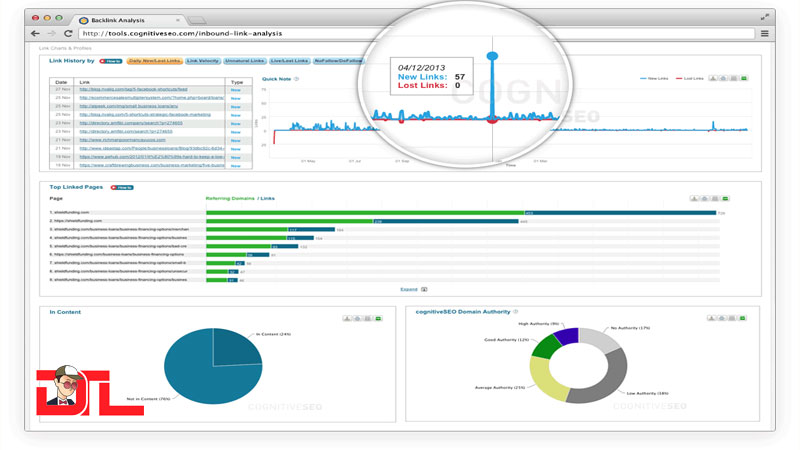Toggle Referring Domains series label
This screenshot has width=800, height=450.
pos(230,198)
